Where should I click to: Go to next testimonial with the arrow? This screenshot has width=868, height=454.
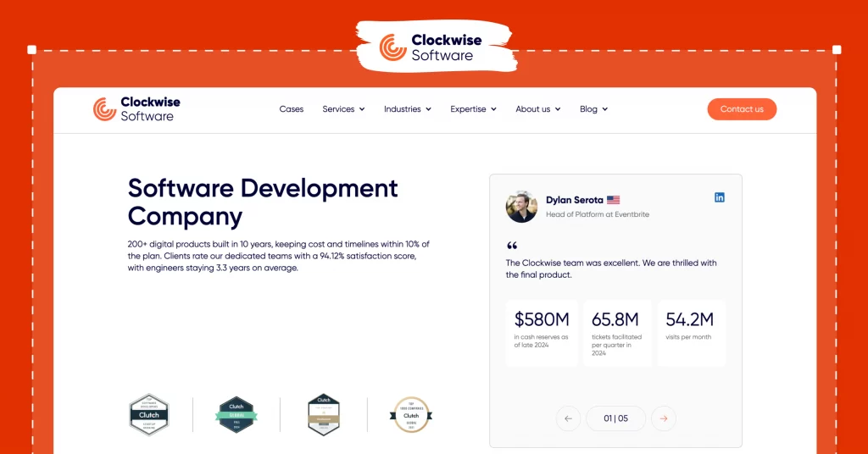pyautogui.click(x=663, y=418)
